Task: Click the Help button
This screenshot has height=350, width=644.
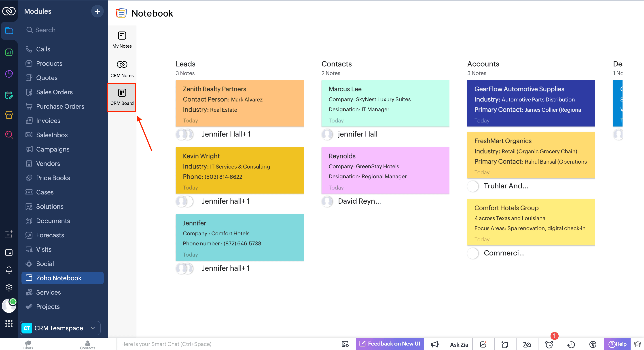Action: (617, 344)
